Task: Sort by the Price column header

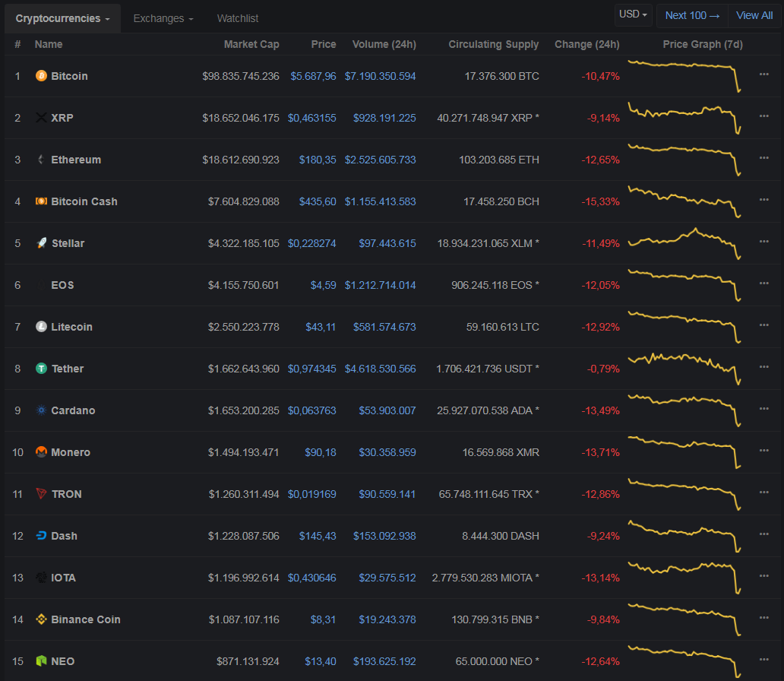Action: coord(324,44)
